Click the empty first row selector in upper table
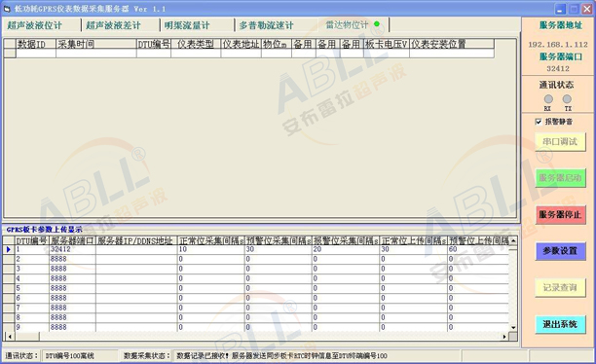596x364 pixels. click(x=10, y=54)
